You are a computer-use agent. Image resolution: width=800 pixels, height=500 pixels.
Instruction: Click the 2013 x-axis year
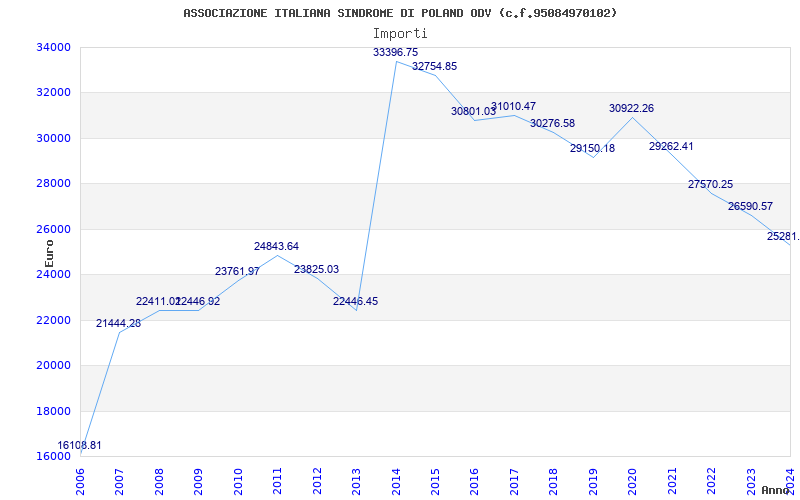(x=356, y=482)
